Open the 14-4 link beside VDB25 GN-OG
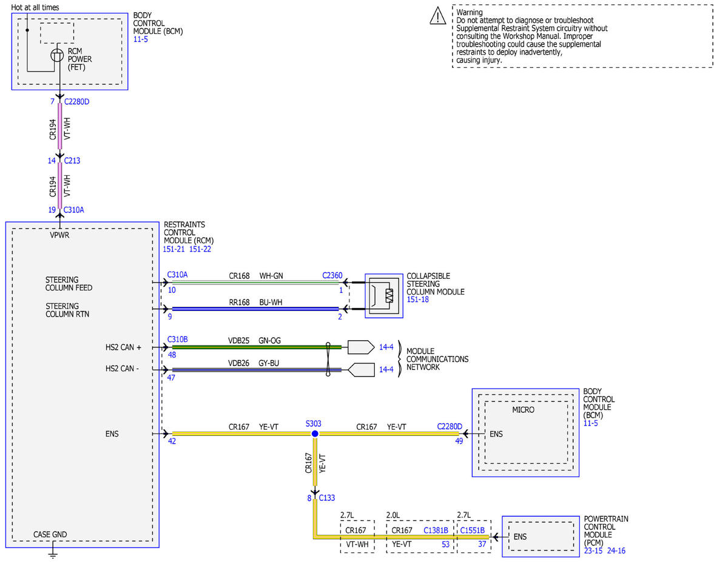Viewport: 728px width, 562px height. 386,347
